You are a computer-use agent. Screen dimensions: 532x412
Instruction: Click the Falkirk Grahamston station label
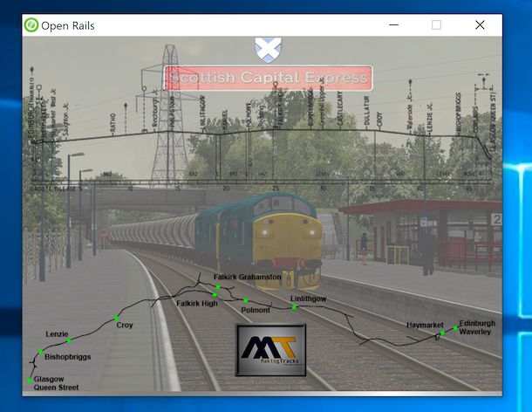coord(248,277)
